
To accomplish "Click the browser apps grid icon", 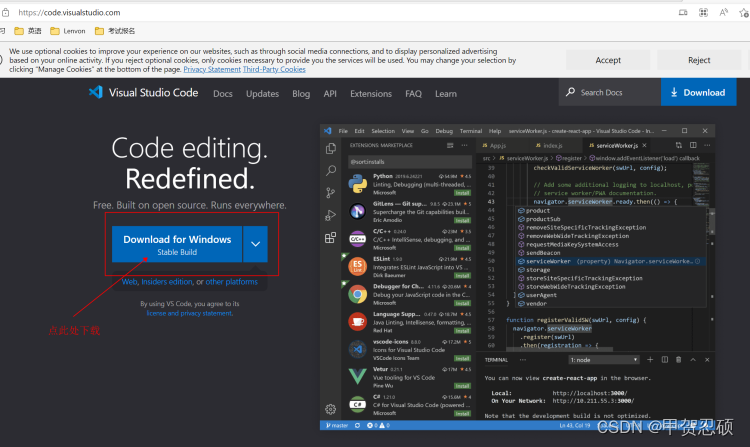I will (x=703, y=12).
